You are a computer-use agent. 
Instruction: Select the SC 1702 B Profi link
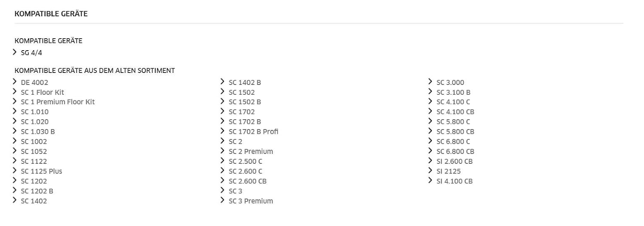point(253,132)
